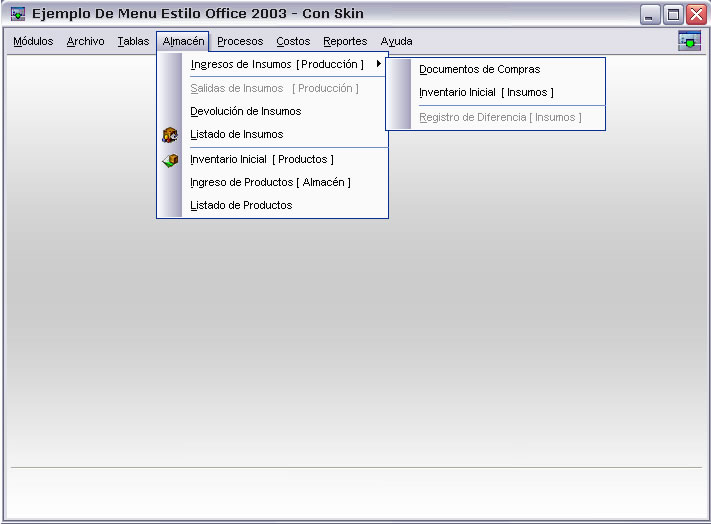Viewport: 711px width, 524px height.
Task: Choose Inventario Inicial [ Insumos ] entry
Action: (x=486, y=93)
